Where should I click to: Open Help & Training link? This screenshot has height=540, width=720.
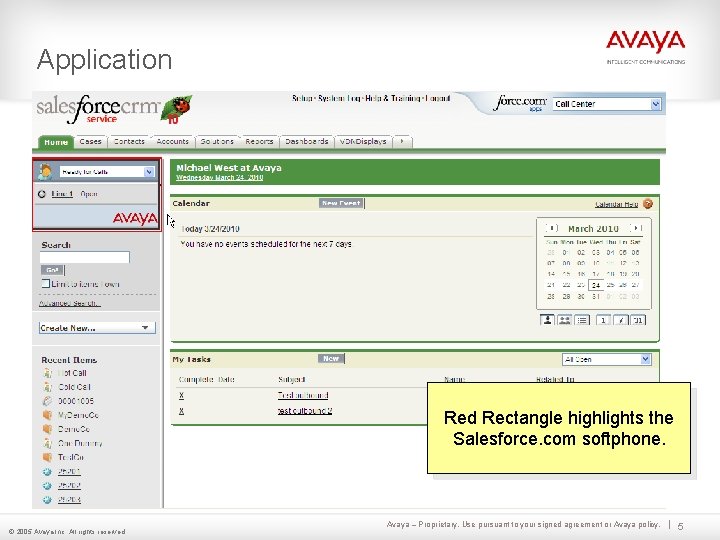point(393,98)
